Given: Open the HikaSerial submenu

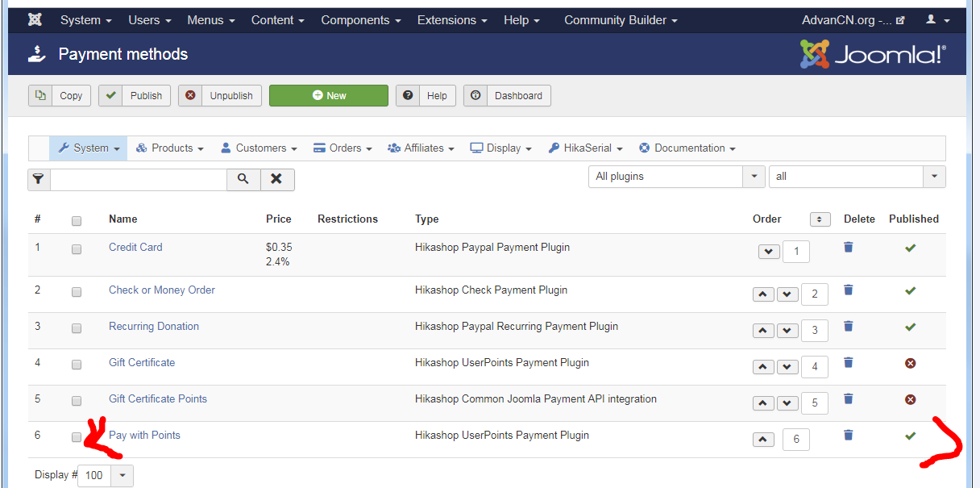Looking at the screenshot, I should [585, 148].
